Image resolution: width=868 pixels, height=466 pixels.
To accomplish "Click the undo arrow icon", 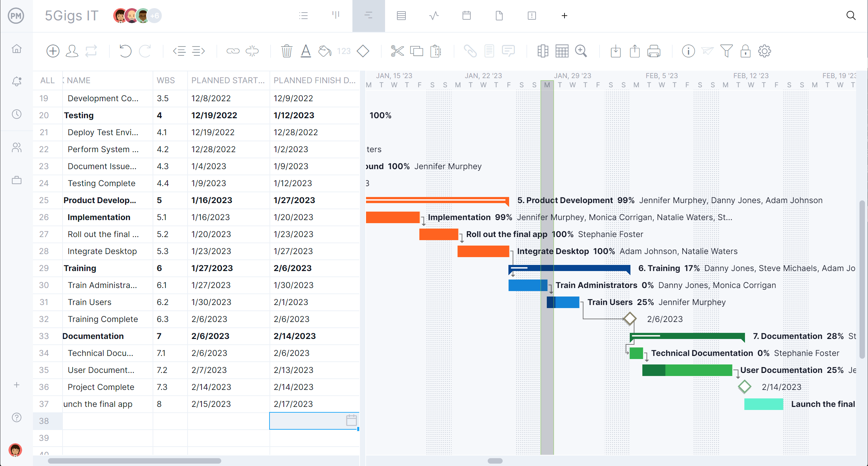I will coord(125,51).
